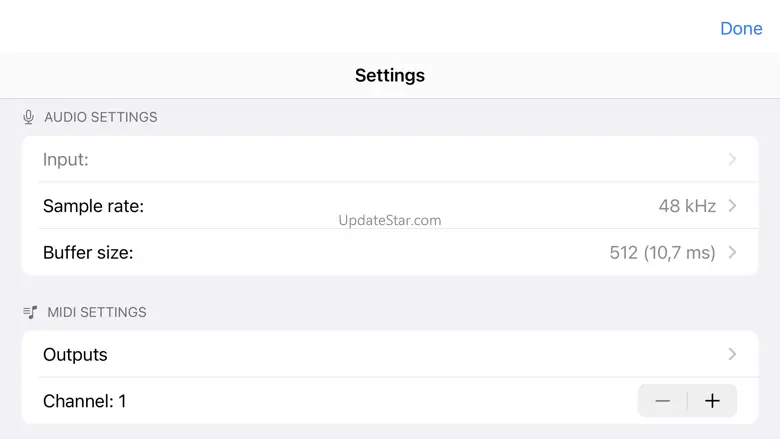Expand the Input row chevron
Viewport: 780px width, 439px height.
(732, 159)
